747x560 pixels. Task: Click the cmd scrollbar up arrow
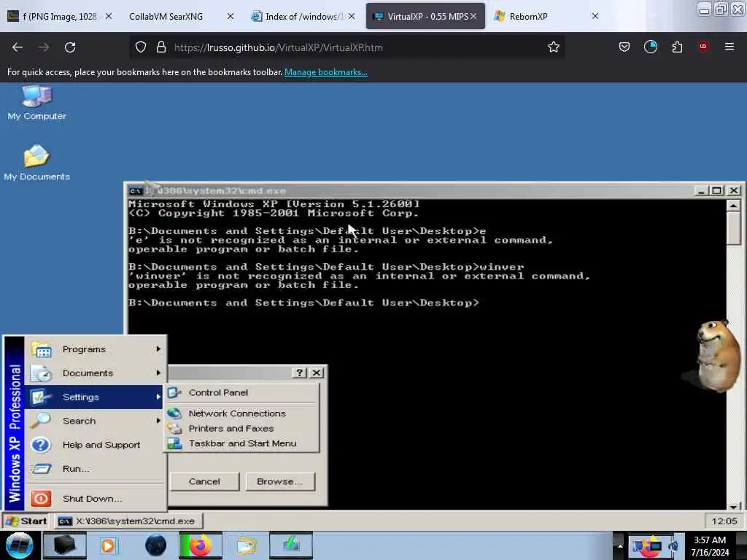[x=733, y=206]
